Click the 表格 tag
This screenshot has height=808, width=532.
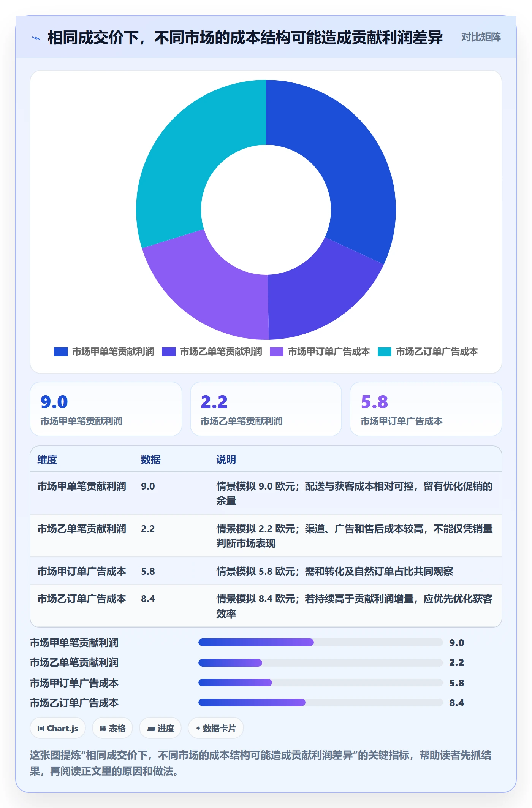click(112, 728)
